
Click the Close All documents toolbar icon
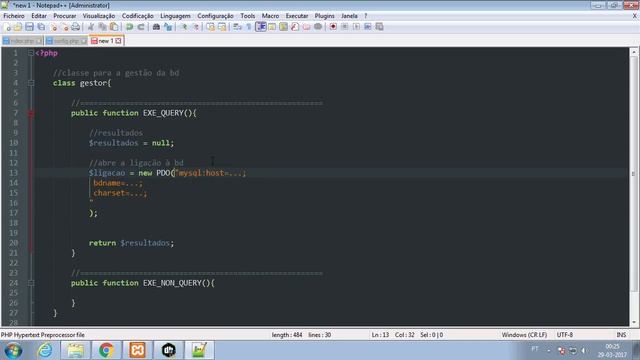(64, 27)
